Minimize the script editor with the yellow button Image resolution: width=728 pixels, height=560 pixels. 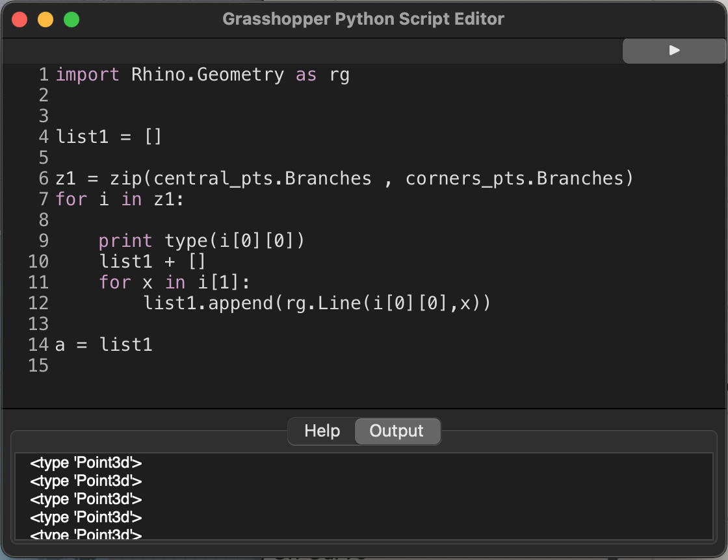coord(45,20)
